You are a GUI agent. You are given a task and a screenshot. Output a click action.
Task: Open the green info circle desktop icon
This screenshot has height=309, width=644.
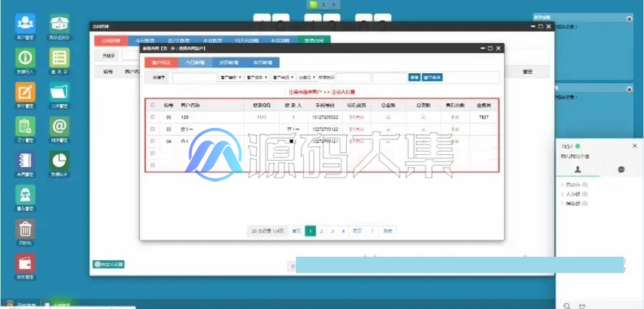26,58
